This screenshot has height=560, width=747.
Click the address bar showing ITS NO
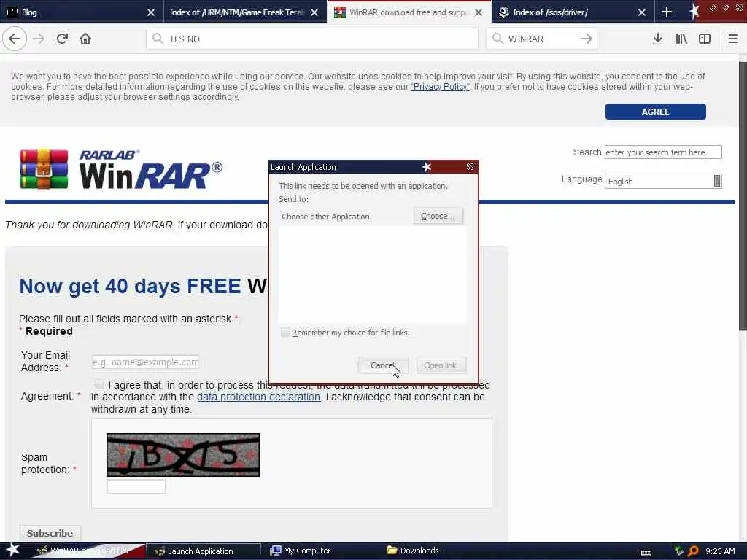[x=312, y=39]
